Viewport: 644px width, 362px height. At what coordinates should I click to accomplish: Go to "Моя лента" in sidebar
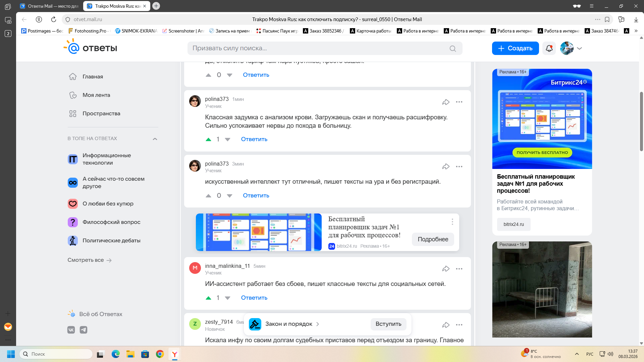click(96, 95)
